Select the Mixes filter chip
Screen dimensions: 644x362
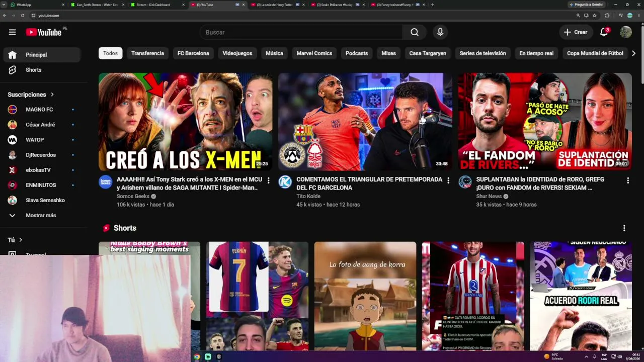388,53
